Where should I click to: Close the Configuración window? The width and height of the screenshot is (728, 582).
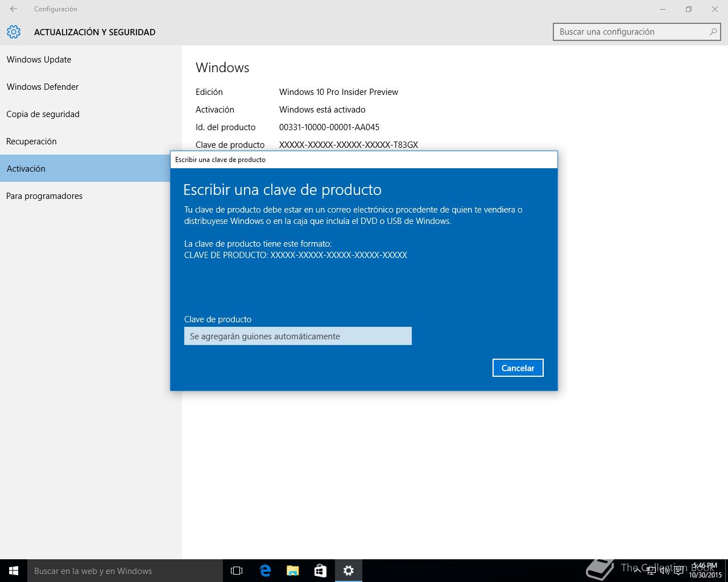coord(715,9)
